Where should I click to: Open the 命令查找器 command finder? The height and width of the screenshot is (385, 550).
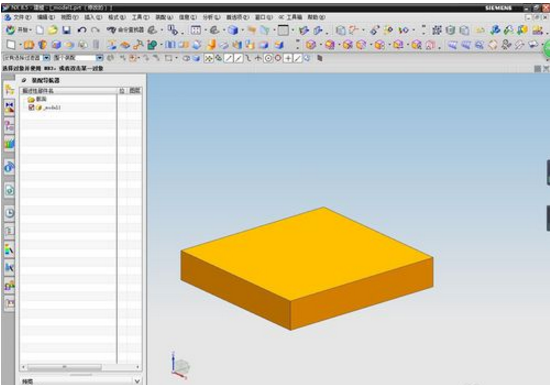point(125,30)
